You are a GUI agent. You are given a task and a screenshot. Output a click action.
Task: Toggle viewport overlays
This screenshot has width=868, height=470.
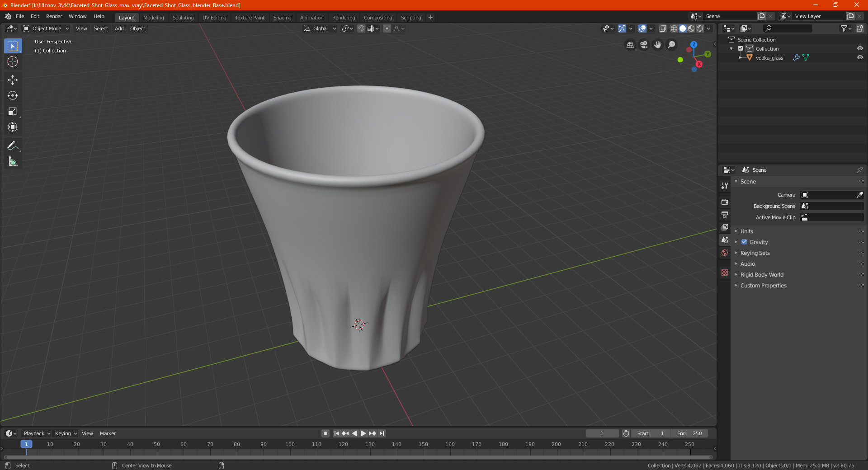pos(642,28)
